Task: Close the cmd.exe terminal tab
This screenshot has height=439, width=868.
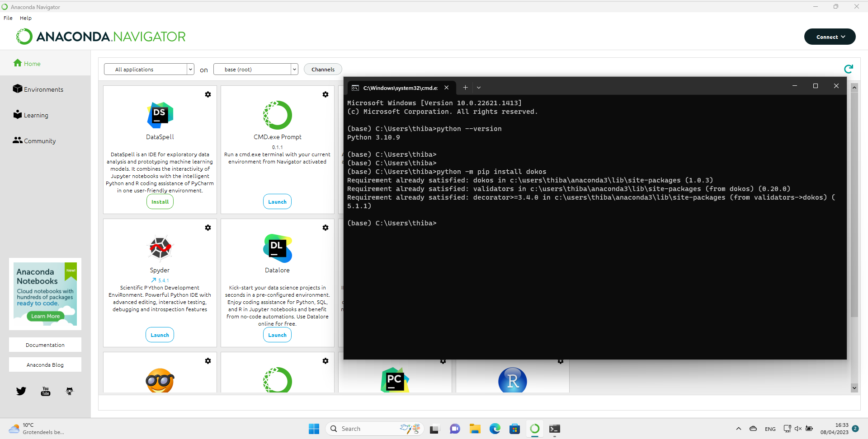Action: click(x=447, y=88)
